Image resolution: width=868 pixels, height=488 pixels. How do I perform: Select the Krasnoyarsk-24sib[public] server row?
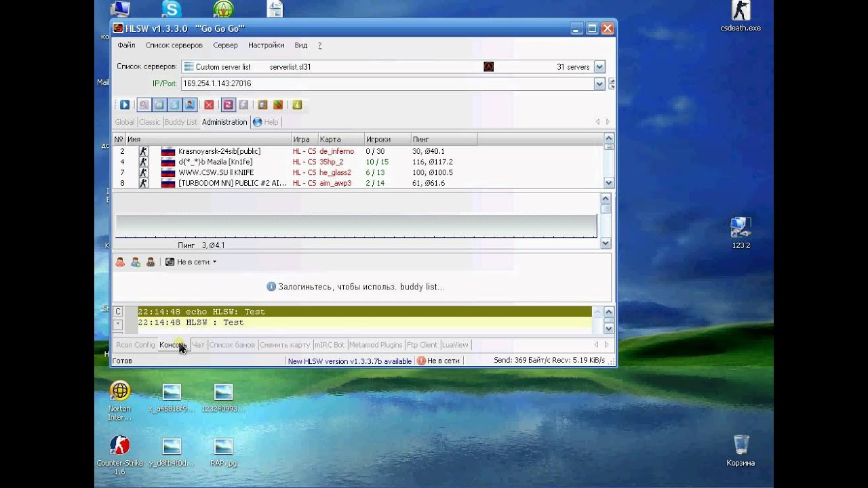tap(219, 151)
